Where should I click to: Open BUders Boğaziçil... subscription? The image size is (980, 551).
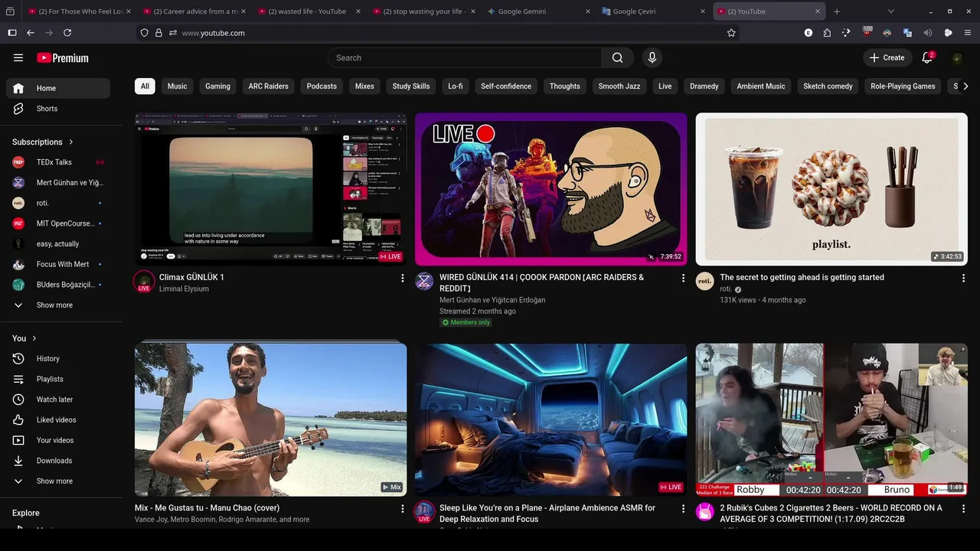[x=58, y=285]
